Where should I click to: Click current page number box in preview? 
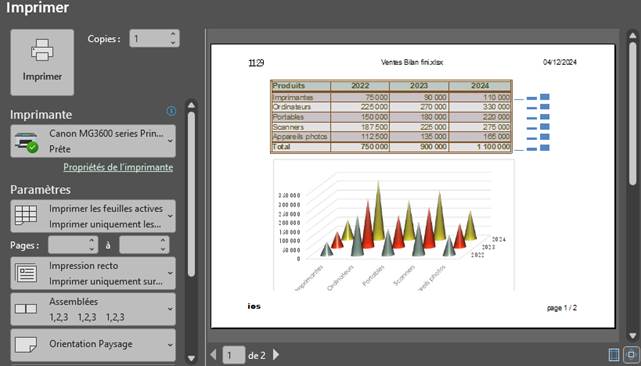tap(234, 355)
